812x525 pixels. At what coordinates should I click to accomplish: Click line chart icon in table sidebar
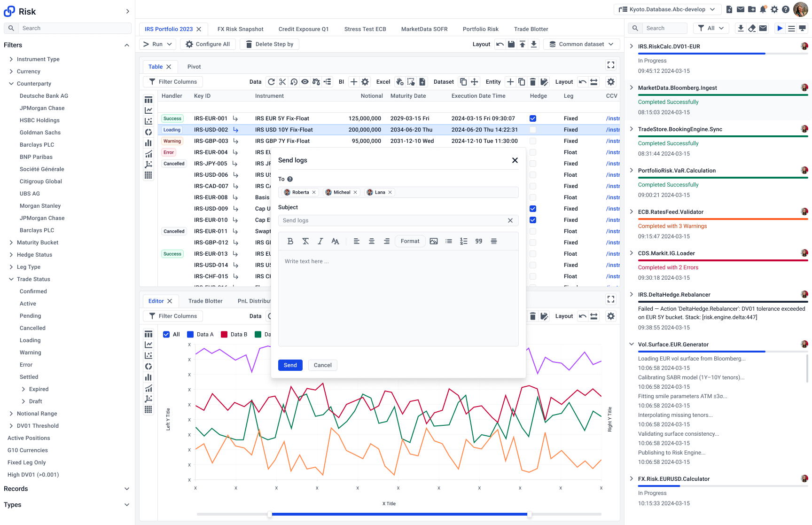pyautogui.click(x=148, y=110)
